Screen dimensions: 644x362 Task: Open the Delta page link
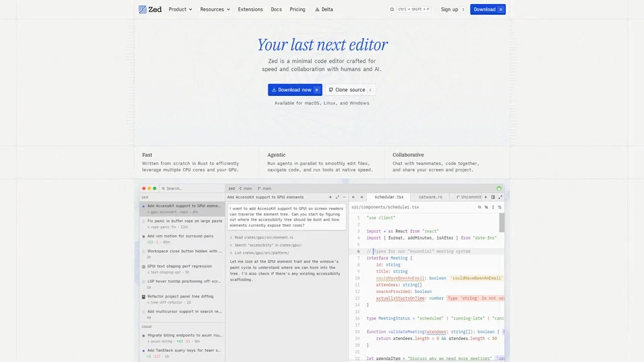(324, 9)
